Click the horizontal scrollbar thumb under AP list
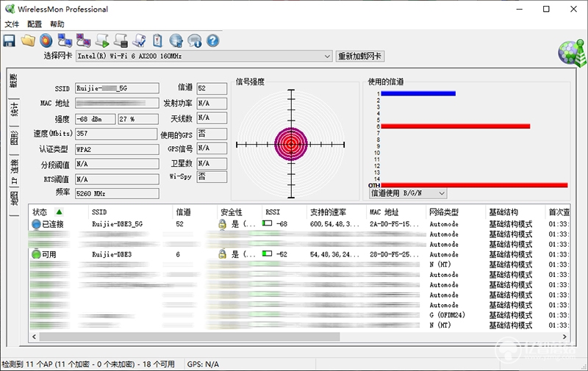588x371 pixels. click(x=190, y=336)
